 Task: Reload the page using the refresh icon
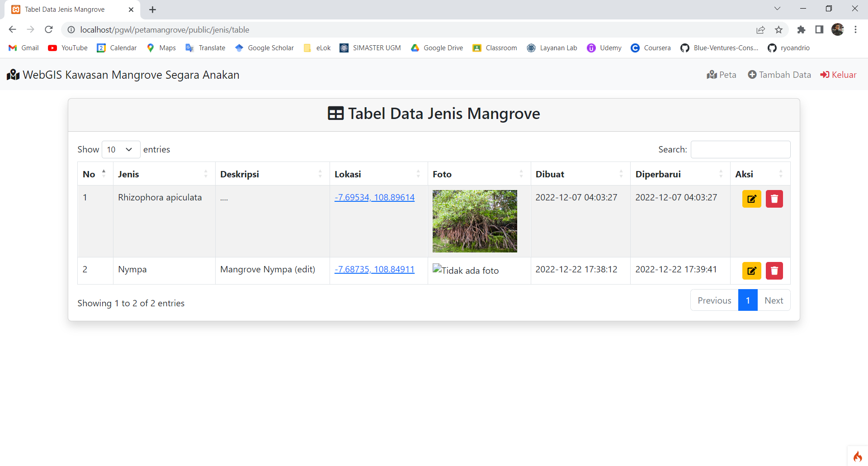coord(49,30)
